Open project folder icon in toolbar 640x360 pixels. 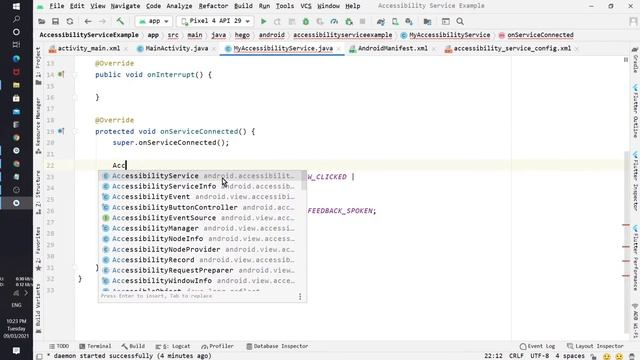coord(42,21)
